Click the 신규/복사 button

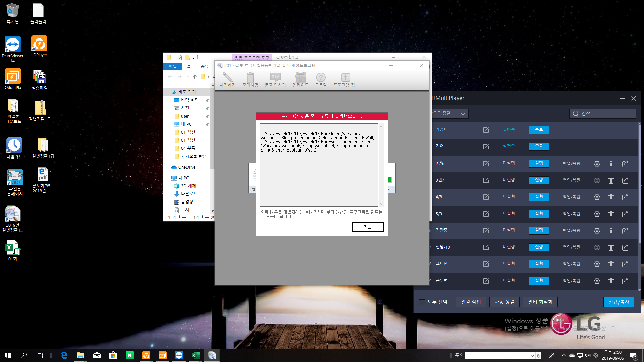point(619,302)
